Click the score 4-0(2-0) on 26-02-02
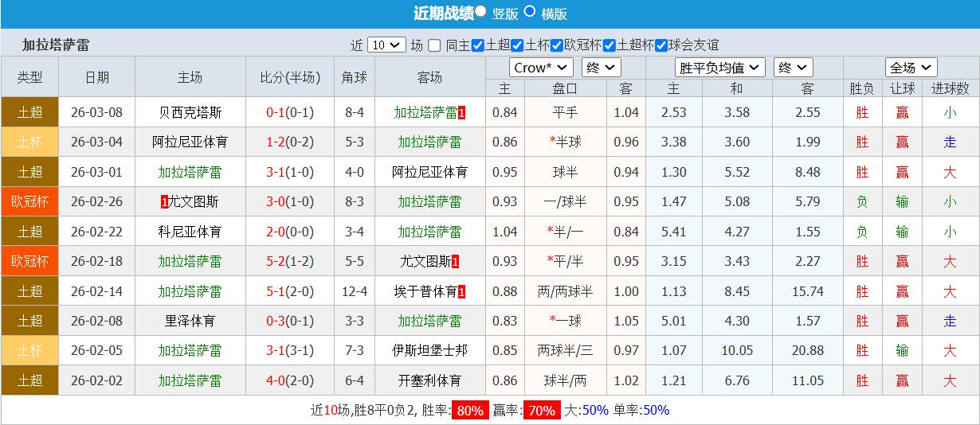The width and height of the screenshot is (980, 425). 290,381
